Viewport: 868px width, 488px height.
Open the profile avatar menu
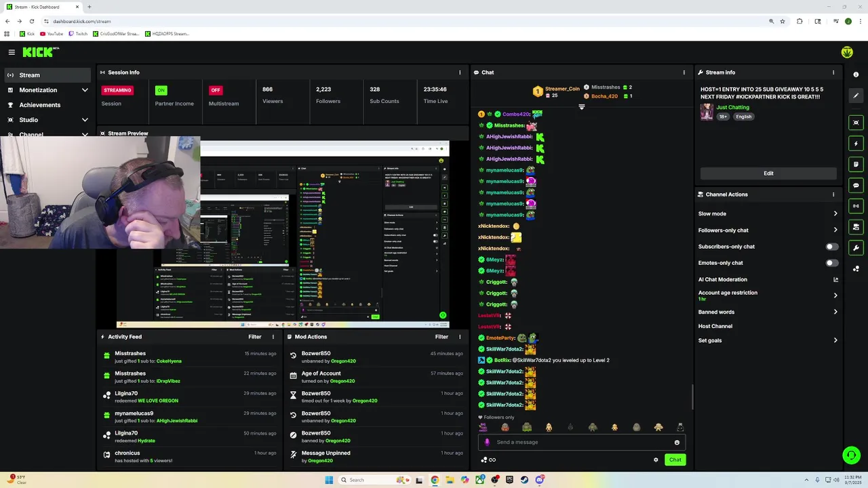coord(847,52)
